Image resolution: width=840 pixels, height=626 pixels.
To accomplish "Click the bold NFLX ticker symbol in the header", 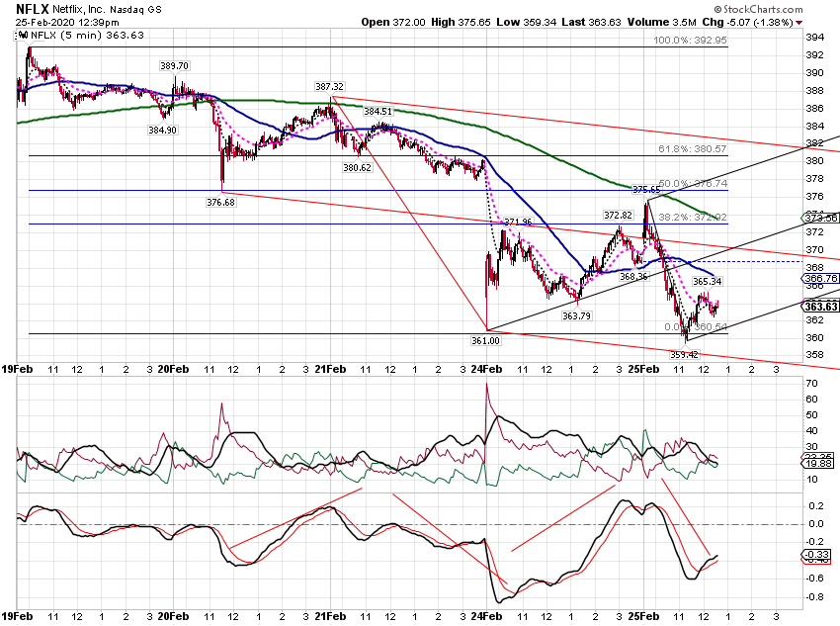I will coord(33,9).
